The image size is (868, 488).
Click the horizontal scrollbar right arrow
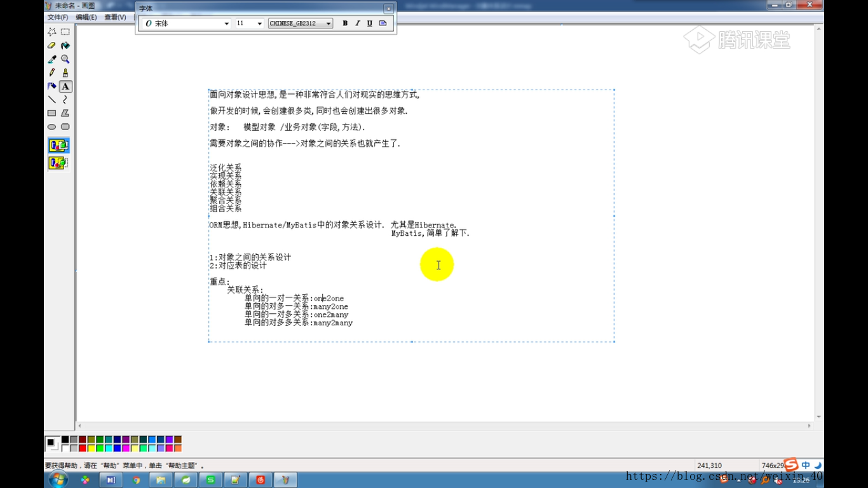coord(810,426)
